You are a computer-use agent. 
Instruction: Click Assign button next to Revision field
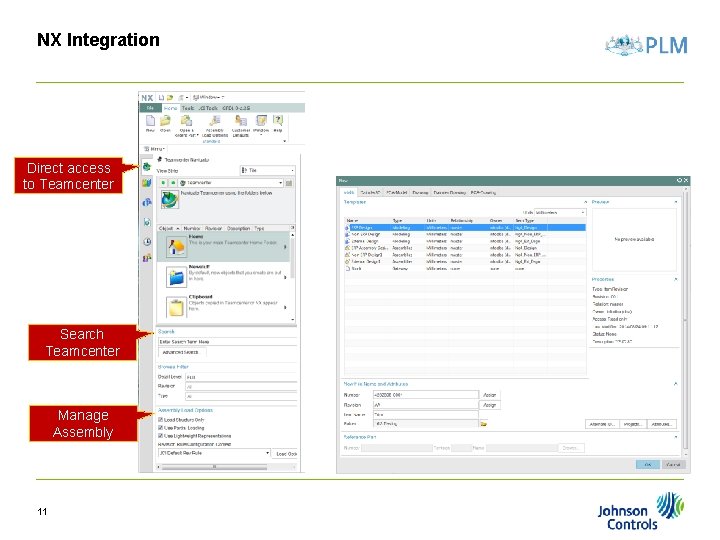489,405
